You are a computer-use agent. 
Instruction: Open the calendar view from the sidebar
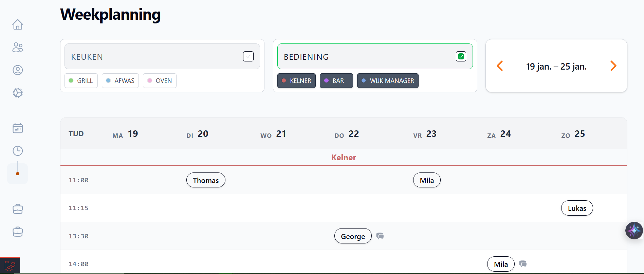[18, 128]
